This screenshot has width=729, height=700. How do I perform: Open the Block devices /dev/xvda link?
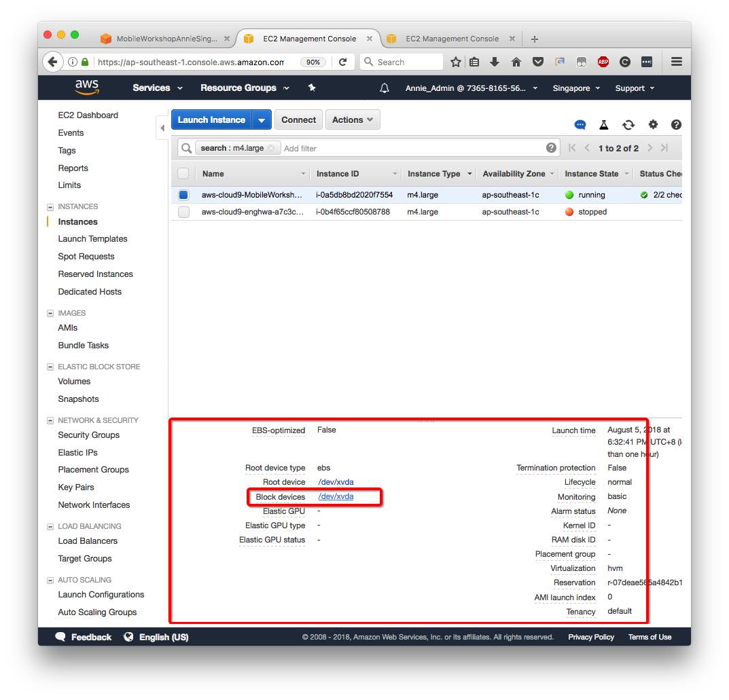pyautogui.click(x=336, y=496)
